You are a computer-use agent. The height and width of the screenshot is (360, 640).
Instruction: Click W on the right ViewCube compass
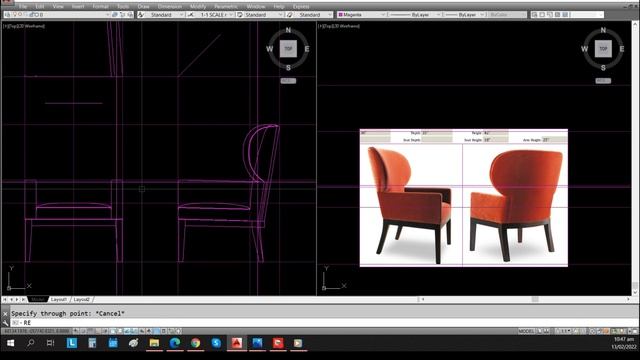(x=584, y=49)
